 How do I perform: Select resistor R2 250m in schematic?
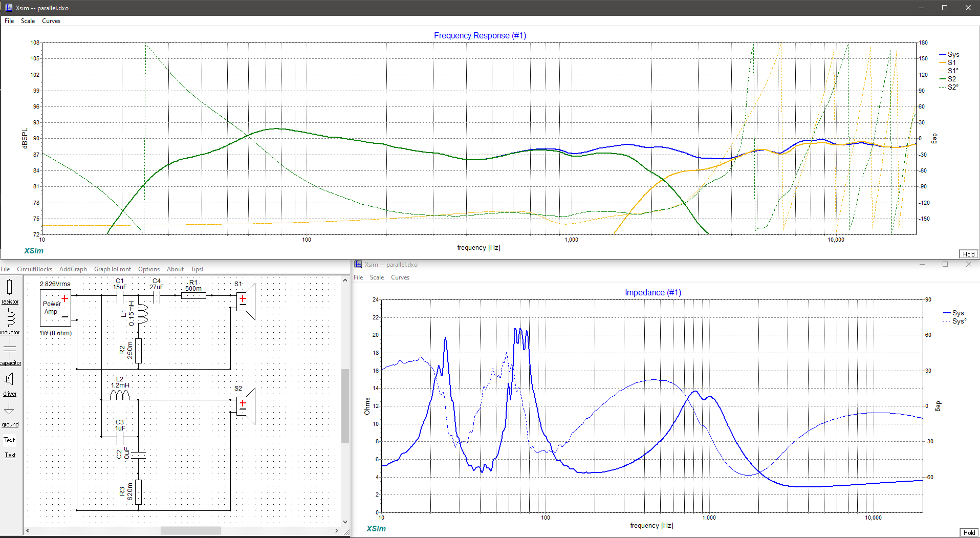138,351
